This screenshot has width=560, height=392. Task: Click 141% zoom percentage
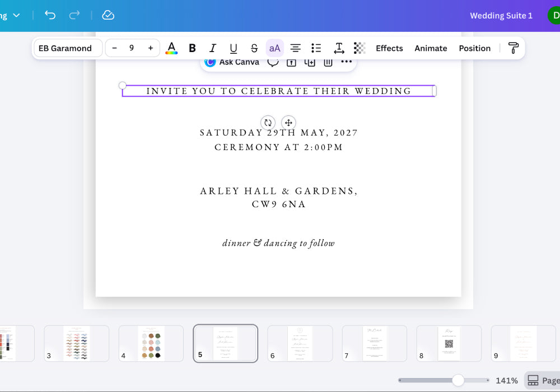tap(506, 381)
